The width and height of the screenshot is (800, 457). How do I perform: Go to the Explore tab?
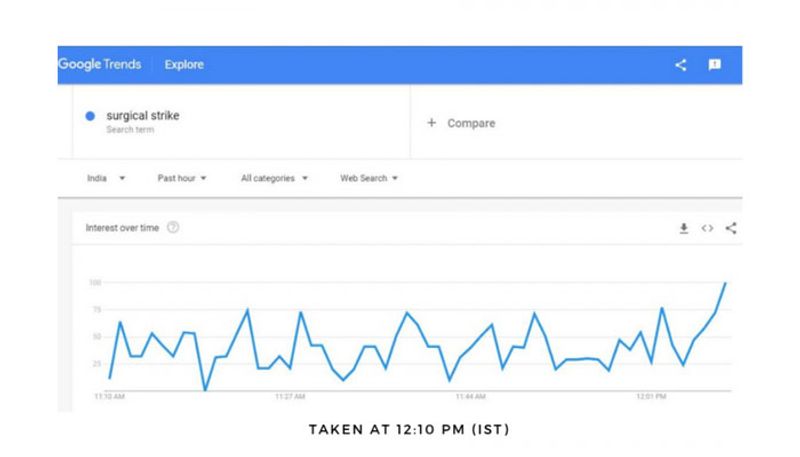184,65
